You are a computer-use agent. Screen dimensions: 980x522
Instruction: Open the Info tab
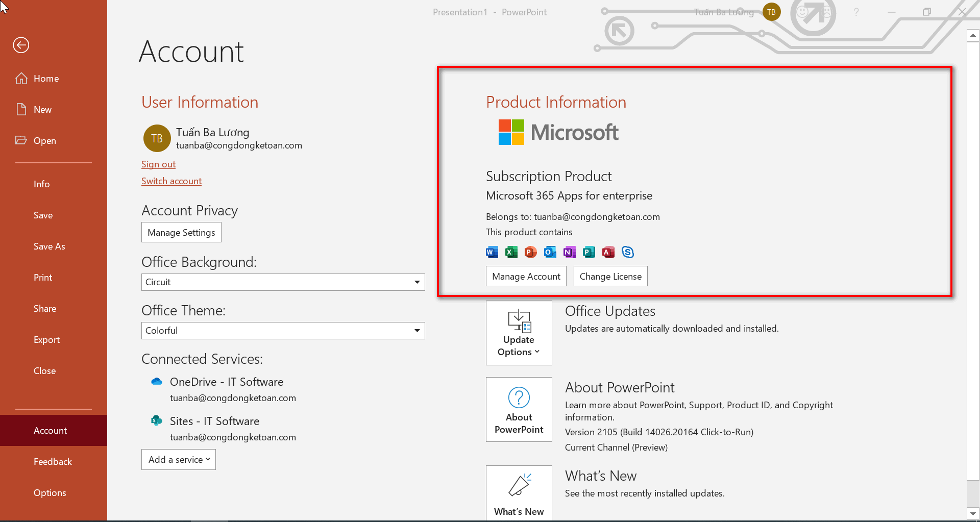54,184
